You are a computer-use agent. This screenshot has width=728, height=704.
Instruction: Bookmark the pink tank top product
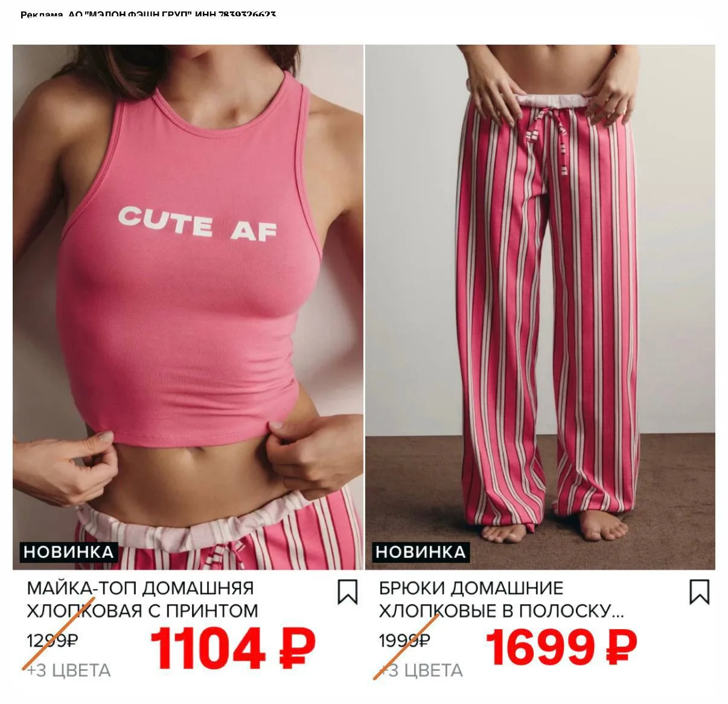coord(347,592)
